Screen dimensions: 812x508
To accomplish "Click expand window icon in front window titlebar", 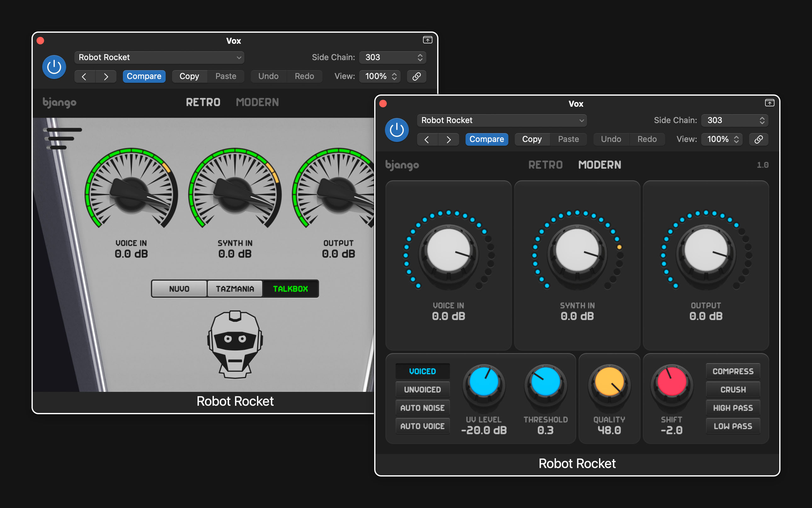I will [769, 103].
